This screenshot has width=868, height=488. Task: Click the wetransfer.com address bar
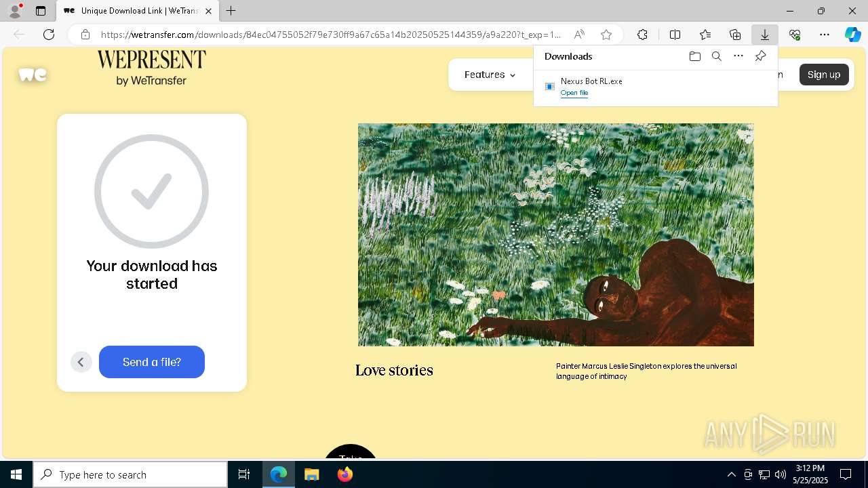pyautogui.click(x=330, y=35)
